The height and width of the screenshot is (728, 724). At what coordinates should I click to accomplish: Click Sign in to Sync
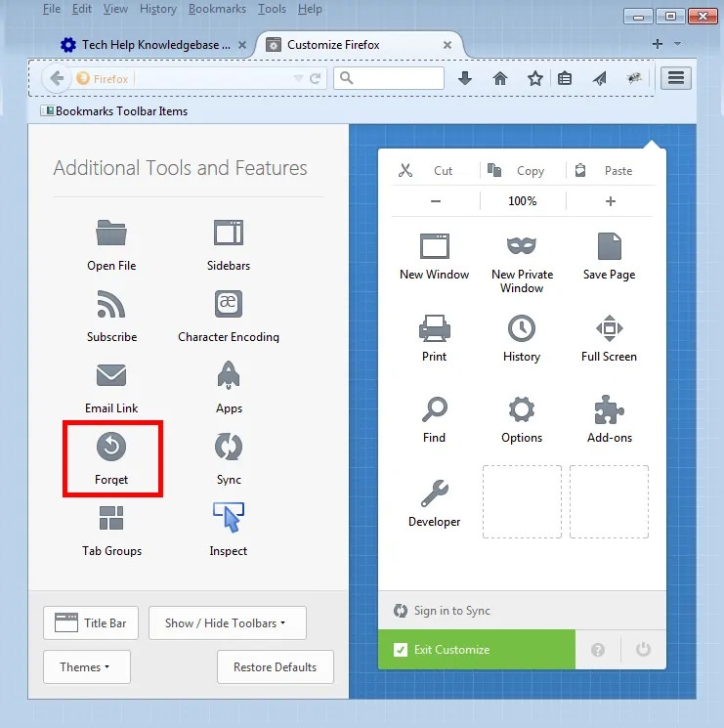coord(451,611)
